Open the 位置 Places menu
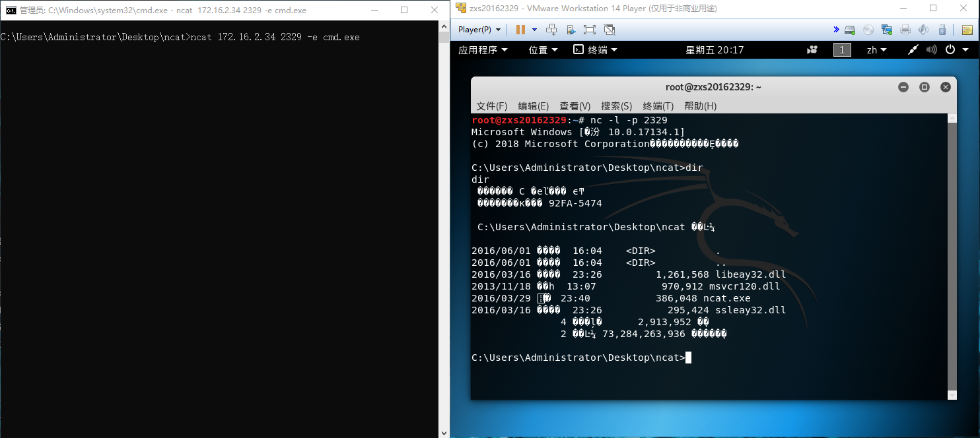 click(543, 50)
